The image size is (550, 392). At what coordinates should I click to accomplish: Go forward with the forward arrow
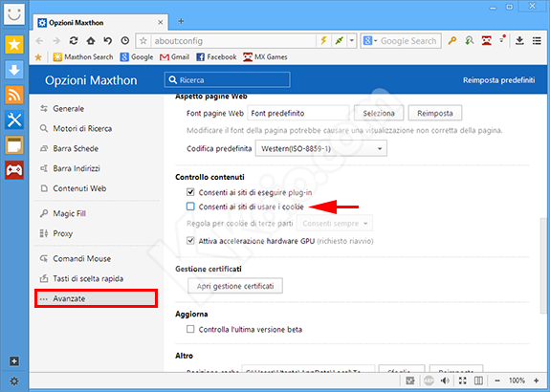[x=56, y=41]
